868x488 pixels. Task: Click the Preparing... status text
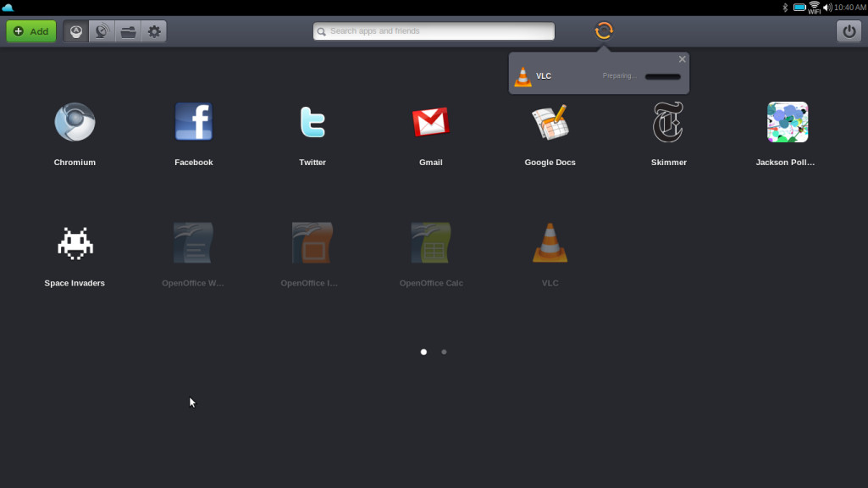tap(619, 76)
